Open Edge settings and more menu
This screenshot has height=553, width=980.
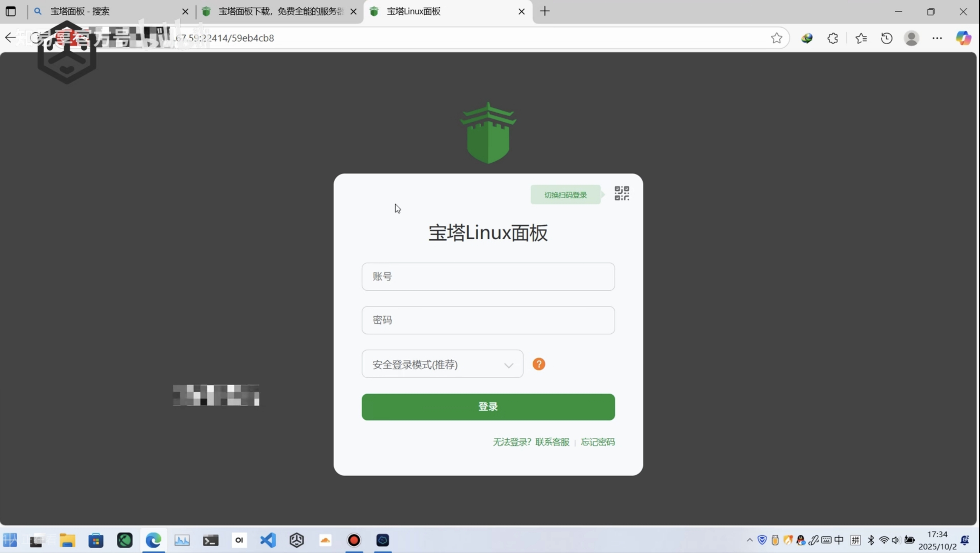(937, 38)
